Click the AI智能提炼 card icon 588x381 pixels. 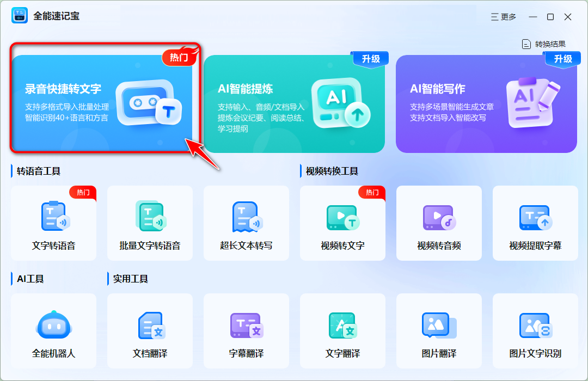coord(340,103)
